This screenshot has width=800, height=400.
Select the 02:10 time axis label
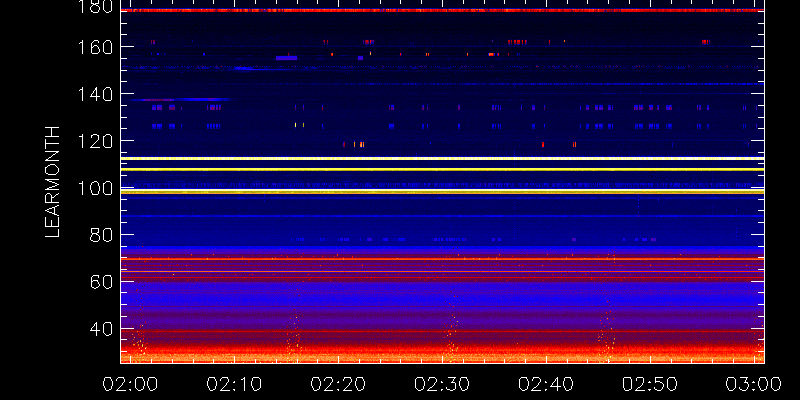tap(234, 384)
